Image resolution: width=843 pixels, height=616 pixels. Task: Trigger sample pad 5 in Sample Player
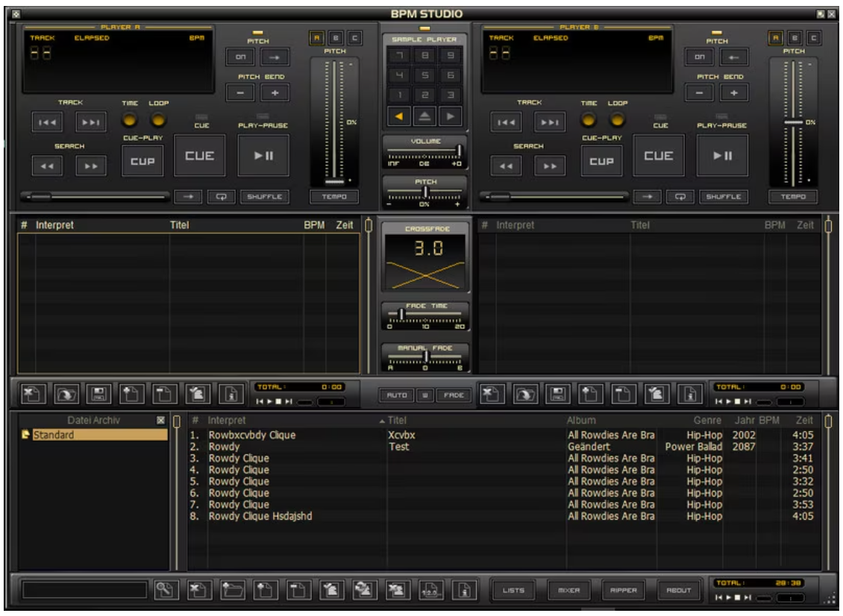(x=424, y=75)
